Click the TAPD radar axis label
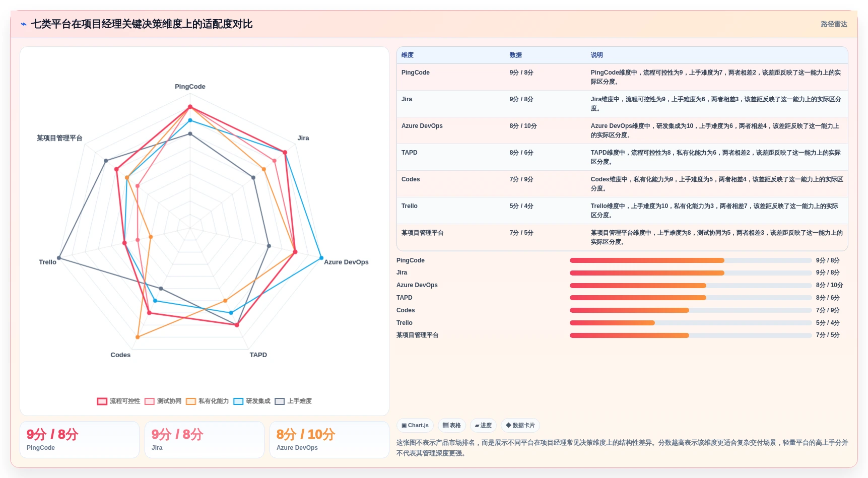This screenshot has height=478, width=868. pyautogui.click(x=258, y=355)
